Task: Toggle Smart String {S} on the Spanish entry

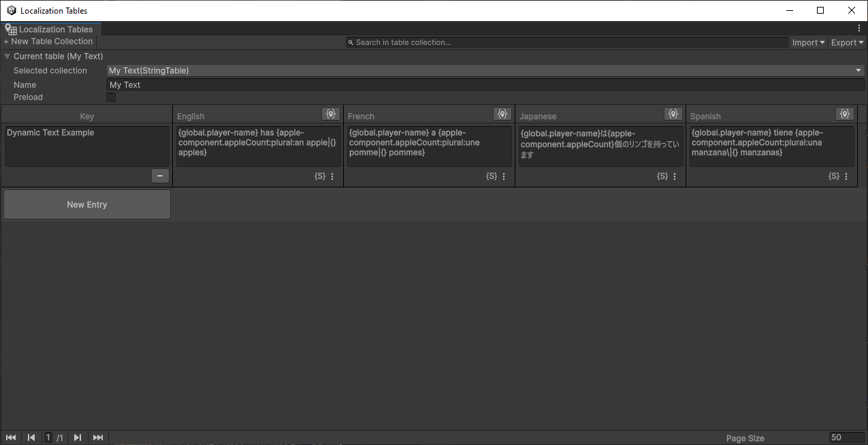Action: (x=833, y=176)
